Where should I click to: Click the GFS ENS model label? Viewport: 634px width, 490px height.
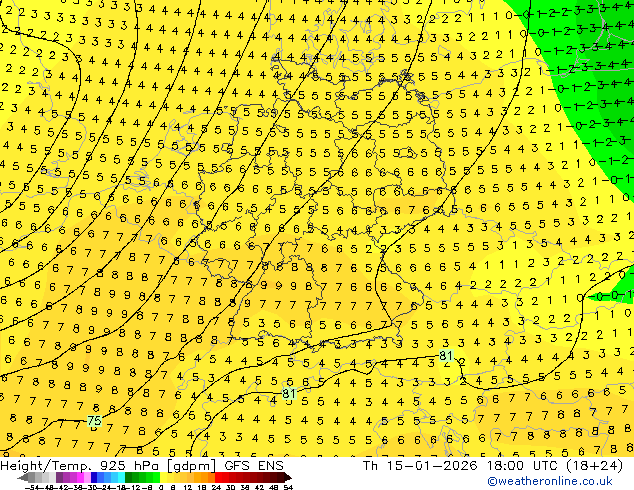(x=254, y=466)
